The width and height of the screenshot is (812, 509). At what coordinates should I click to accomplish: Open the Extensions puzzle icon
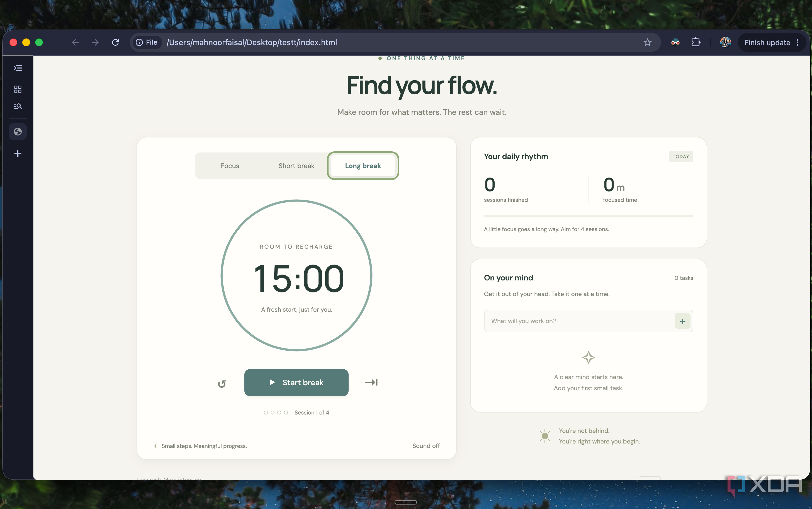pos(696,42)
